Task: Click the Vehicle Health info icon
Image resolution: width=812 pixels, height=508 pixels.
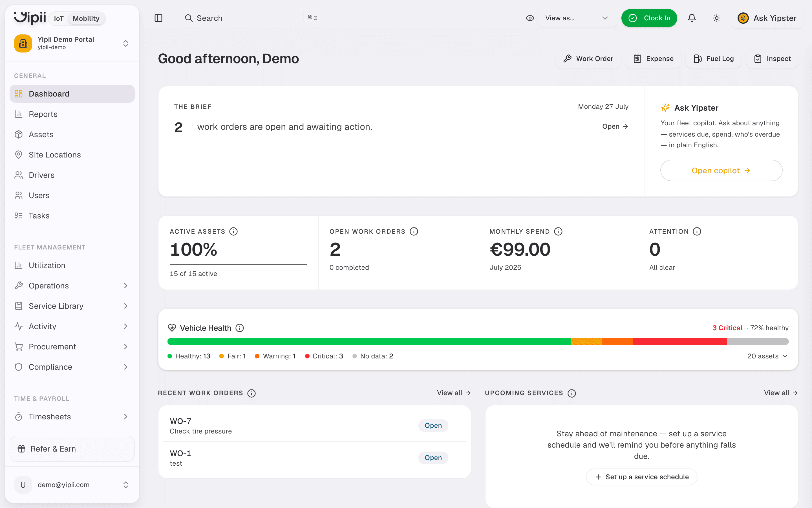Action: click(x=240, y=328)
